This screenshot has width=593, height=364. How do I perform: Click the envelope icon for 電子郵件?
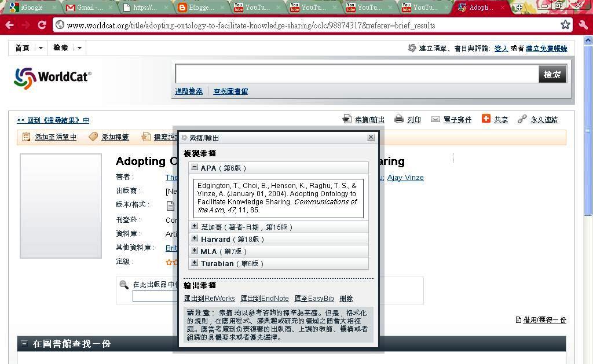(435, 119)
